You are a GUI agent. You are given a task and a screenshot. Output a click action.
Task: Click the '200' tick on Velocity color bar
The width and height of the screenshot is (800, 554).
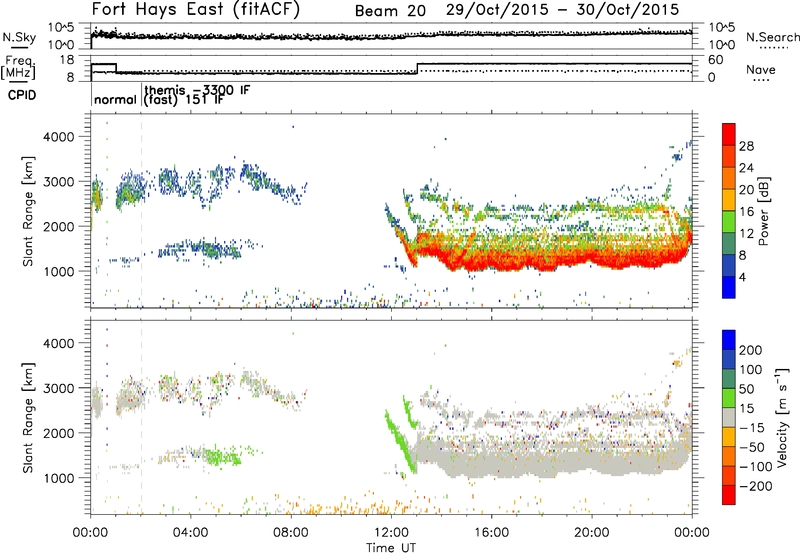(x=751, y=350)
